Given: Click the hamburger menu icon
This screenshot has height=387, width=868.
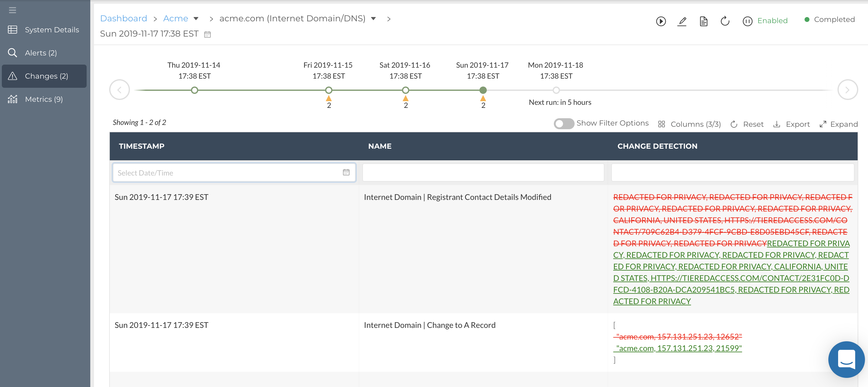Looking at the screenshot, I should click(x=13, y=10).
